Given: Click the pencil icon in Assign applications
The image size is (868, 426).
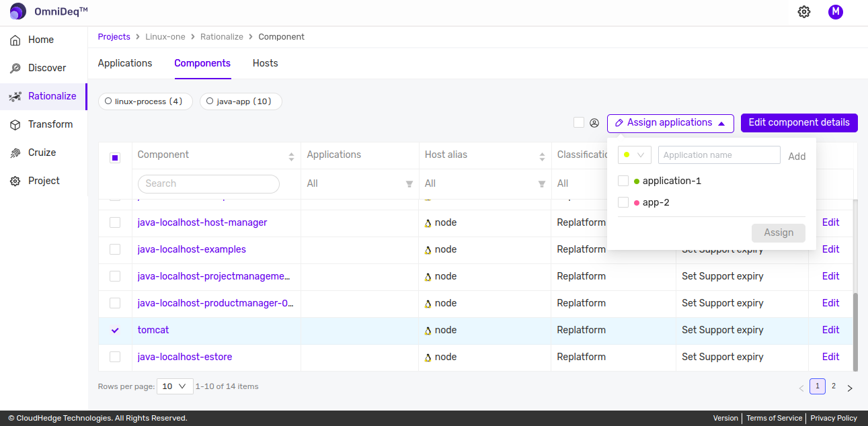Looking at the screenshot, I should pyautogui.click(x=619, y=123).
